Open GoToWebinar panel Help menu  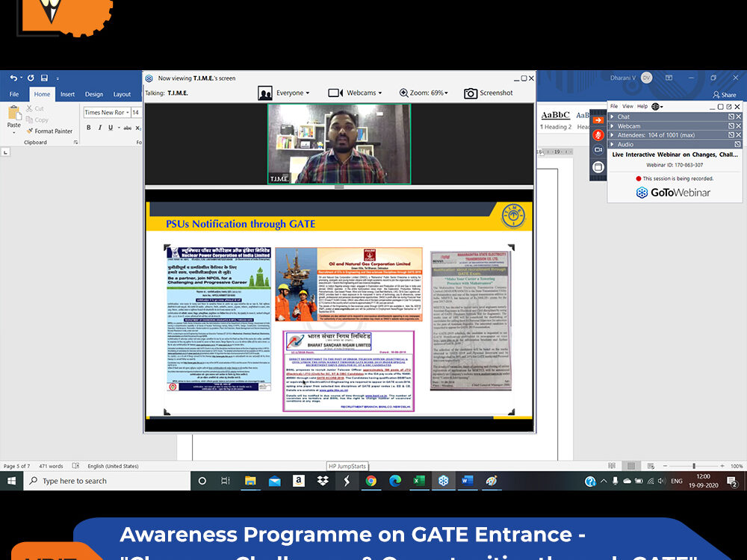coord(642,106)
